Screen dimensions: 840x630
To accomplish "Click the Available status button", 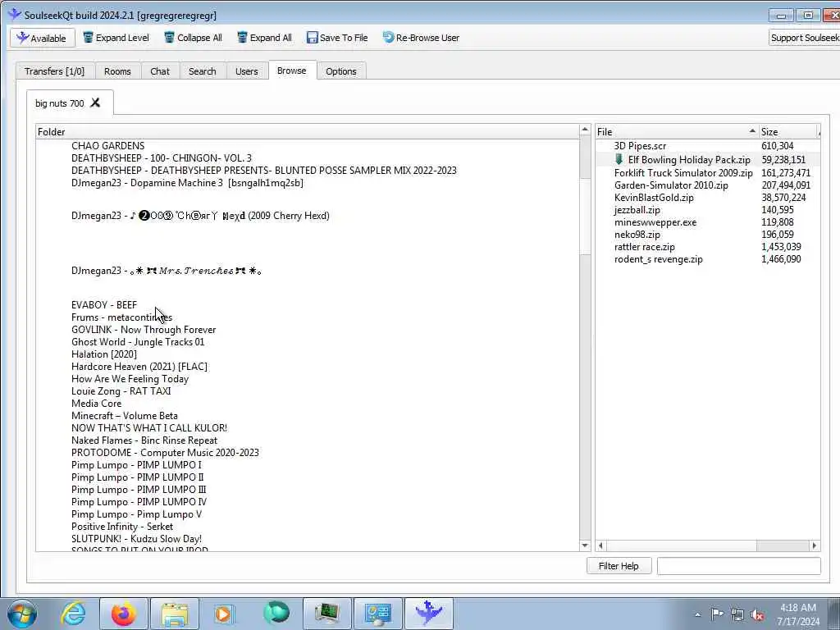I will (43, 38).
